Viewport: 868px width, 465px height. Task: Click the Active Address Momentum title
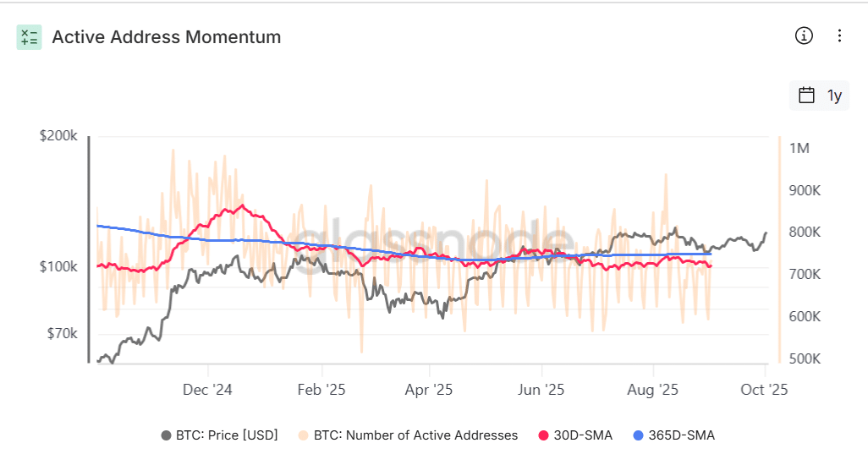click(x=167, y=37)
